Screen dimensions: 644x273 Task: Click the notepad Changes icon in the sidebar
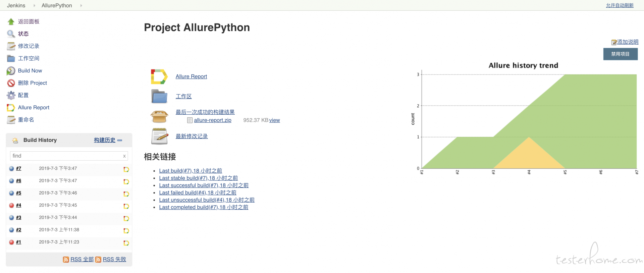tap(11, 46)
